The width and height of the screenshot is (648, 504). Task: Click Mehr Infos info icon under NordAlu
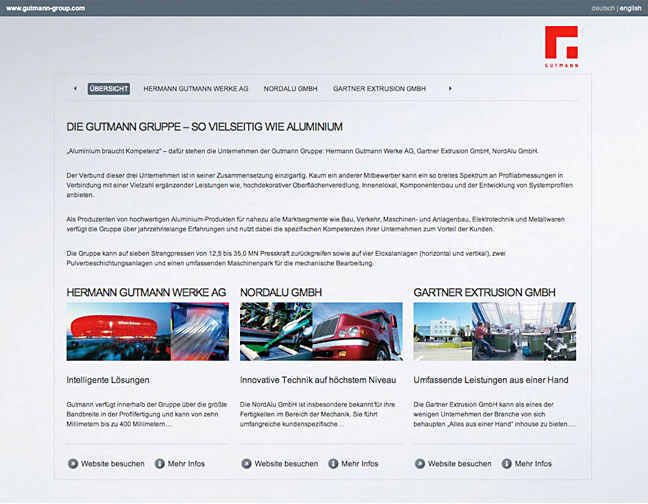(x=333, y=464)
